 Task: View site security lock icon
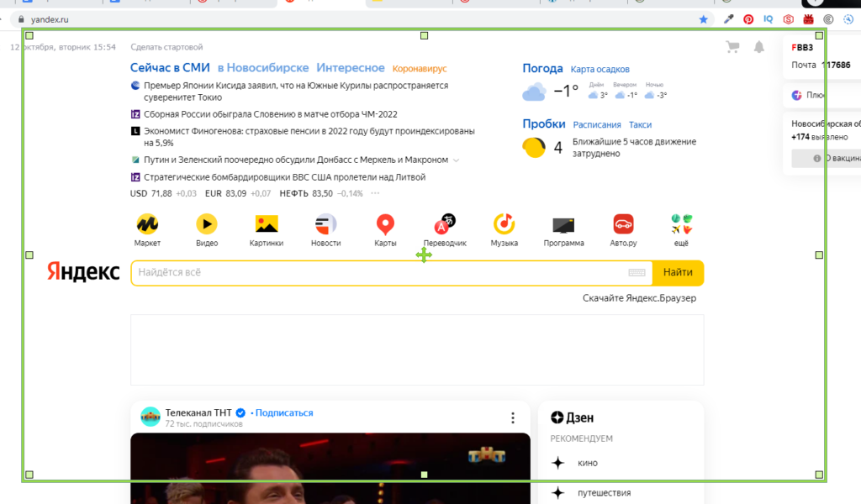point(21,19)
